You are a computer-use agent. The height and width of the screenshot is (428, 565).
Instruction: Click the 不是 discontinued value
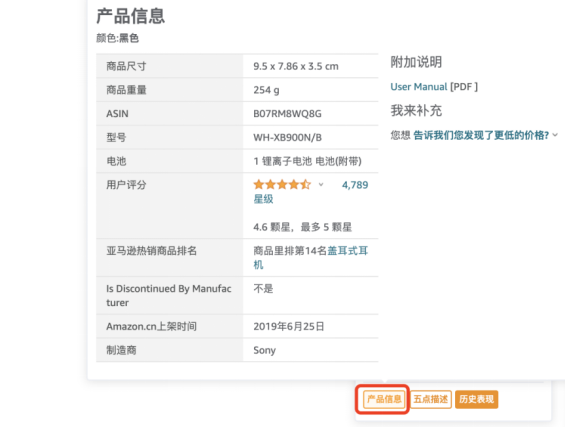point(263,289)
